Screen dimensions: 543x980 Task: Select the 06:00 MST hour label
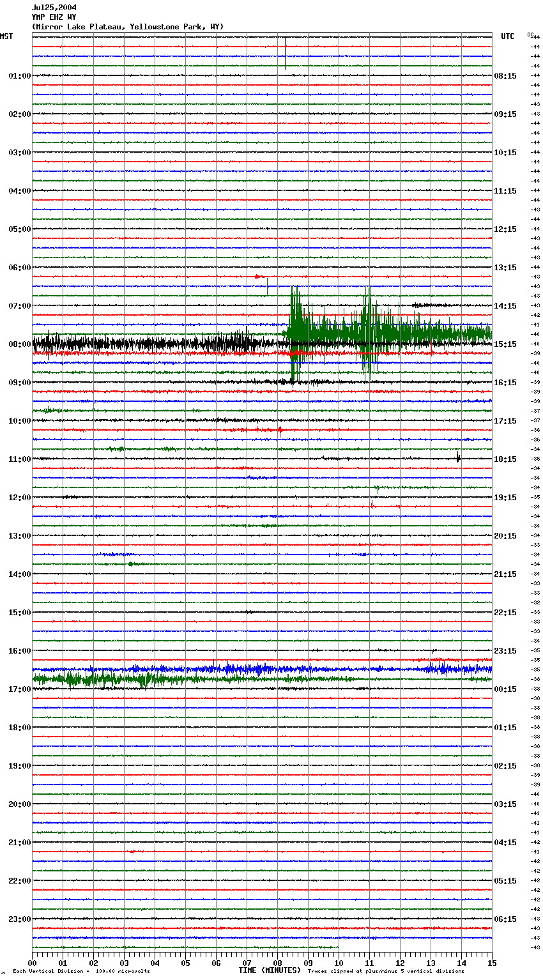(x=20, y=268)
